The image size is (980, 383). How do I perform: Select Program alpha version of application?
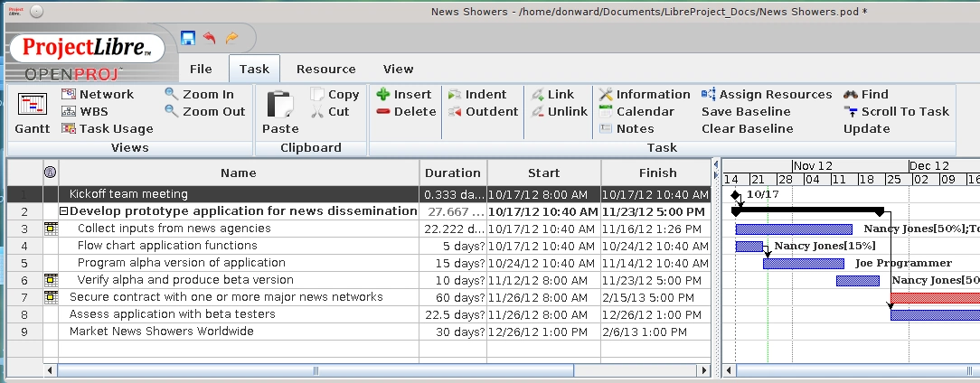pos(181,263)
